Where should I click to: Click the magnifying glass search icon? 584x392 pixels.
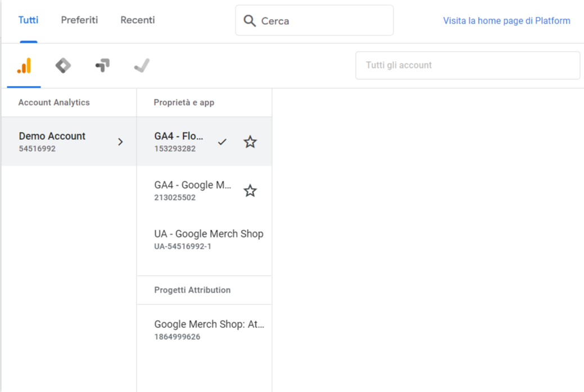250,21
